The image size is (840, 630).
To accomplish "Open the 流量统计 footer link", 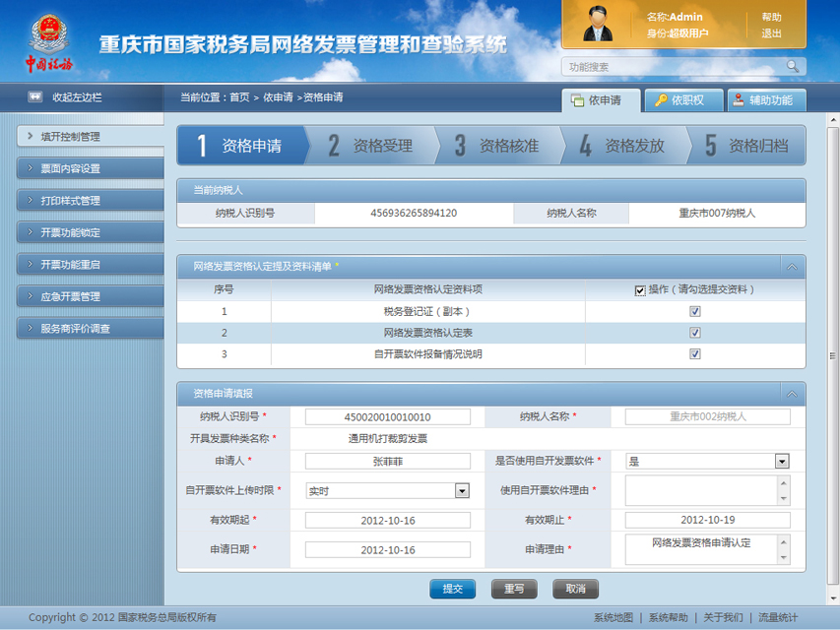I will (778, 617).
